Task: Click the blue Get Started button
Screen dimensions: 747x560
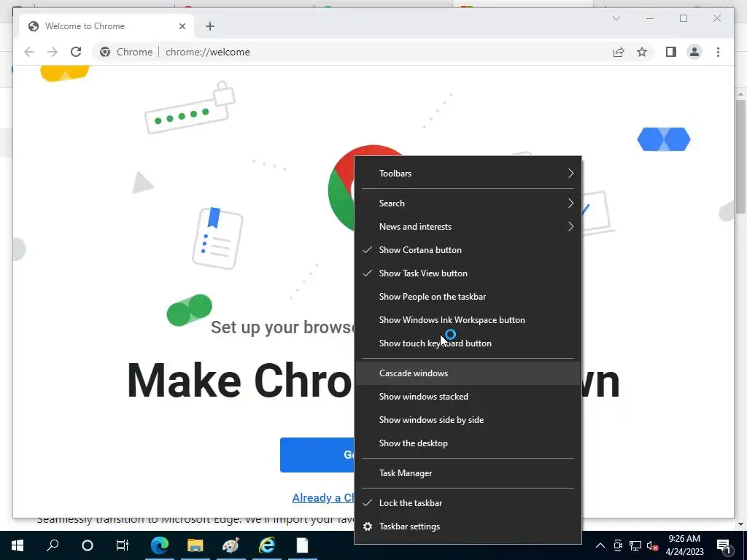Action: [x=317, y=455]
